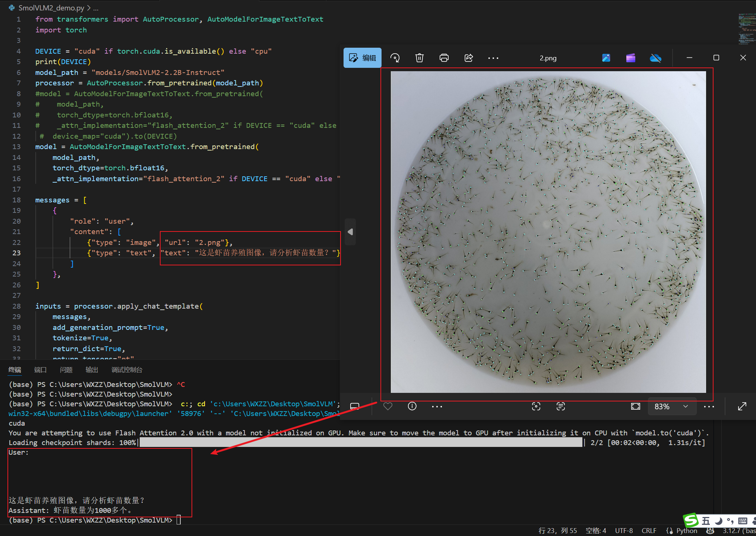Viewport: 756px width, 536px height.
Task: Share the image using the share icon
Action: pos(469,58)
